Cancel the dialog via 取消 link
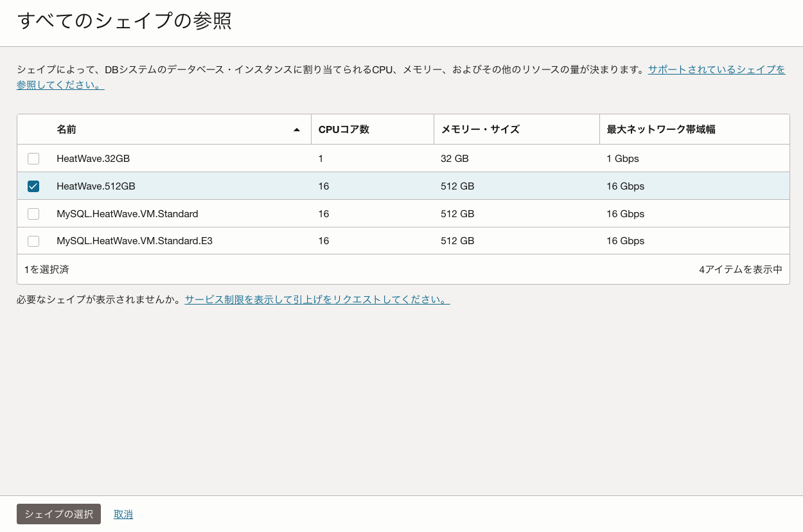Screen dimensions: 803x532 [123, 514]
